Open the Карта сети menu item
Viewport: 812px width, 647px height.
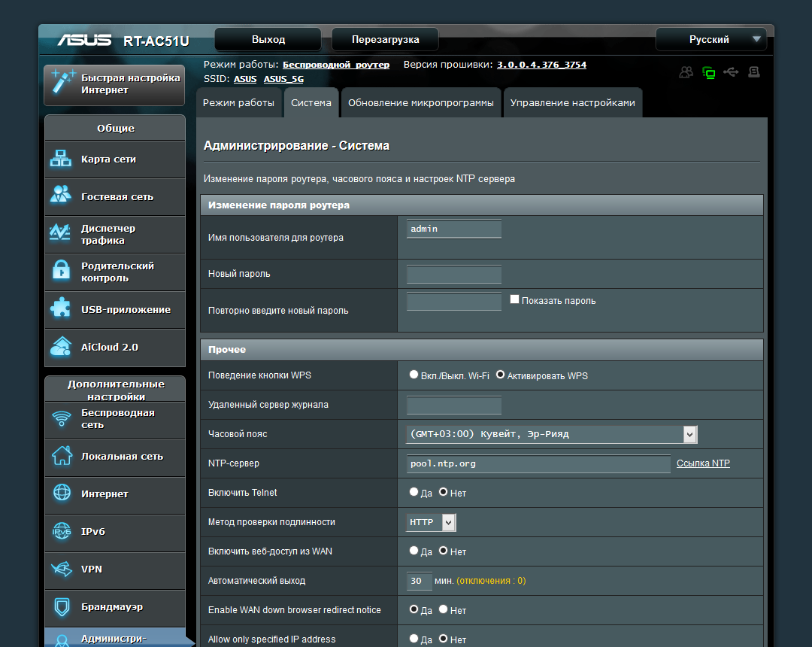click(x=115, y=159)
